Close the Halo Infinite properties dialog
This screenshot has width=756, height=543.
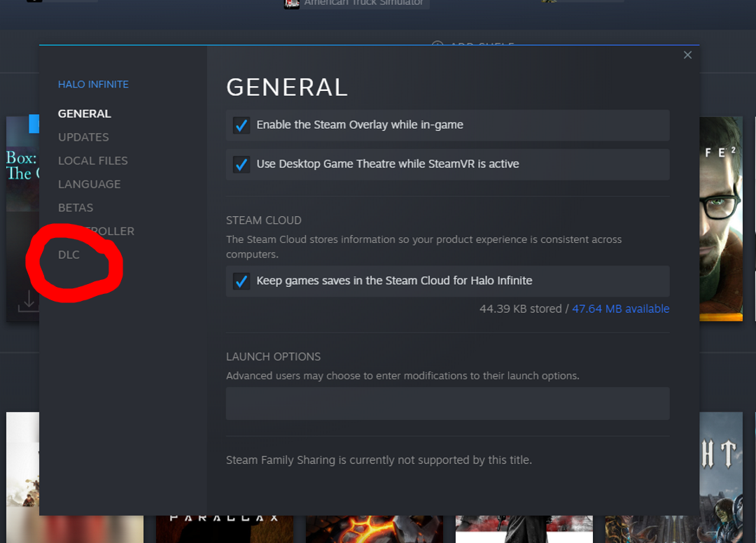tap(687, 55)
